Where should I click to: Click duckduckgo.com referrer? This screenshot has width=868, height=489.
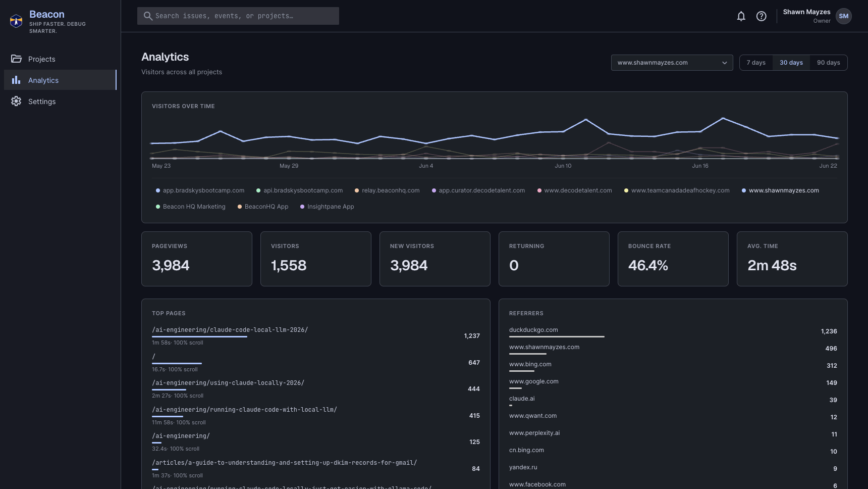tap(533, 330)
